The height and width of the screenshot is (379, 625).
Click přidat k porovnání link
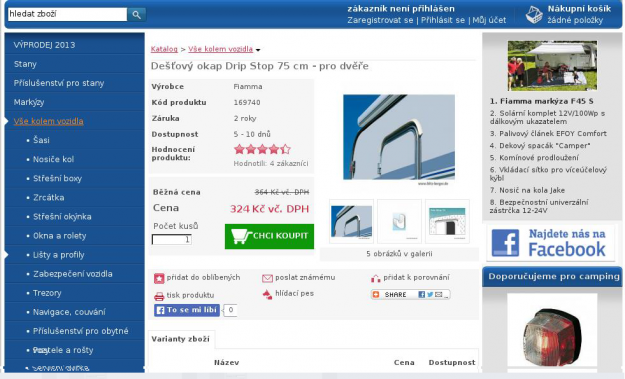point(416,278)
